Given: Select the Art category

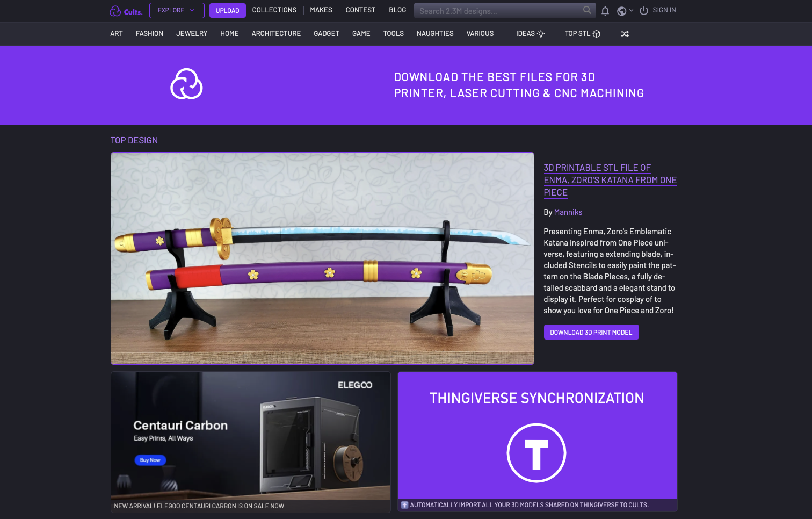Looking at the screenshot, I should point(117,34).
